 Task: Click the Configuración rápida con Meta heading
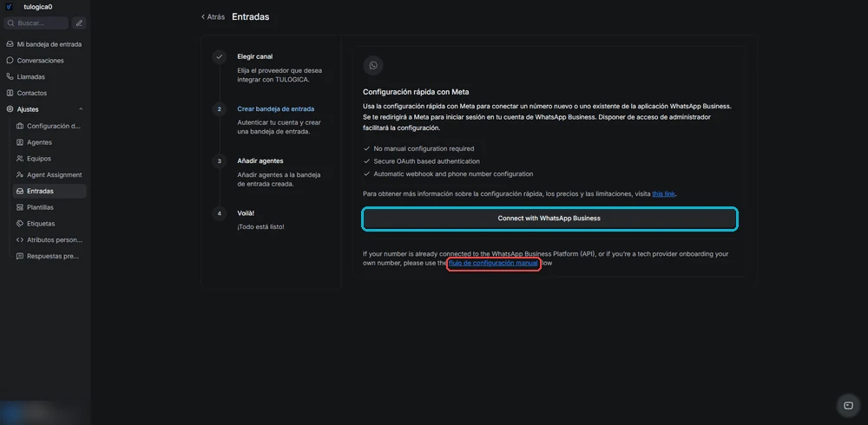click(x=416, y=92)
